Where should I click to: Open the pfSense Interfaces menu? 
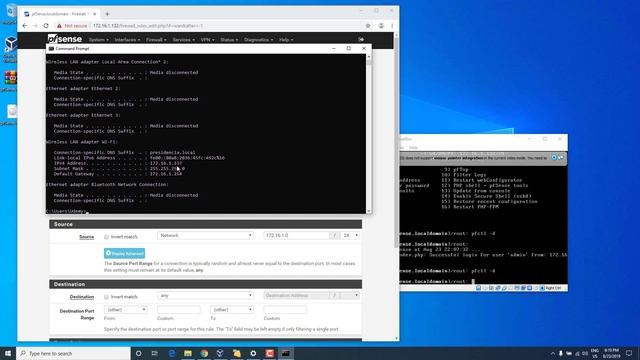127,40
